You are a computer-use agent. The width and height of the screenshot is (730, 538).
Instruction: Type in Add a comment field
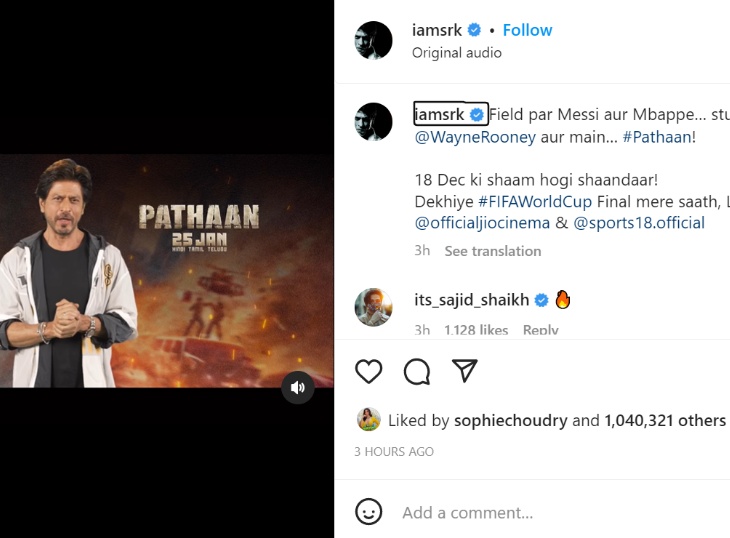[540, 512]
